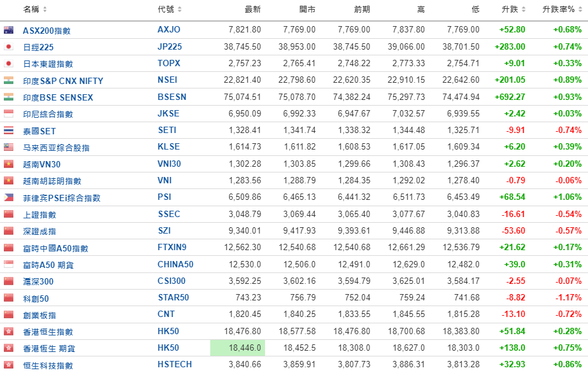Open the 日本東證指數 index link
588x373 pixels.
pos(48,64)
